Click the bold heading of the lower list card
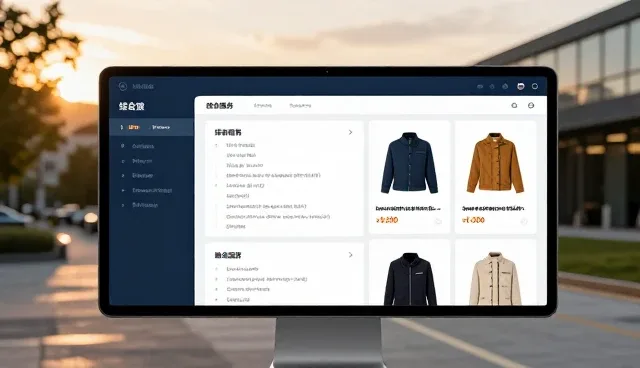This screenshot has height=368, width=640. point(228,255)
